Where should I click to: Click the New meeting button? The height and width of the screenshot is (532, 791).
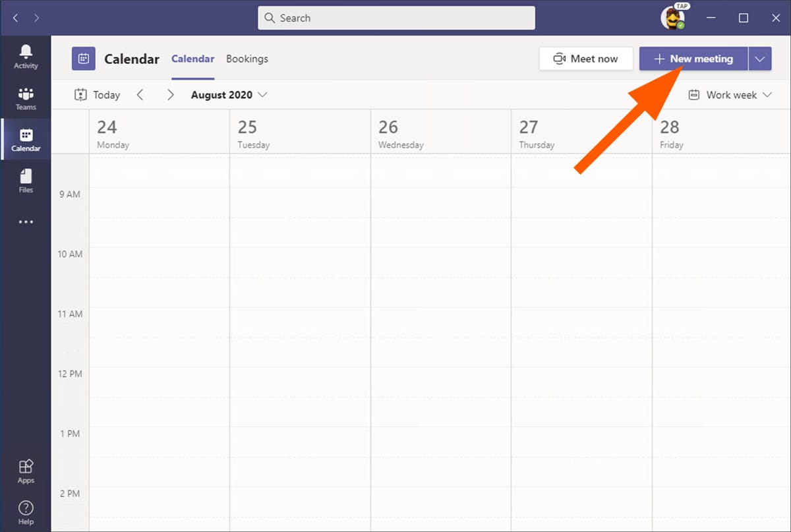(x=693, y=59)
